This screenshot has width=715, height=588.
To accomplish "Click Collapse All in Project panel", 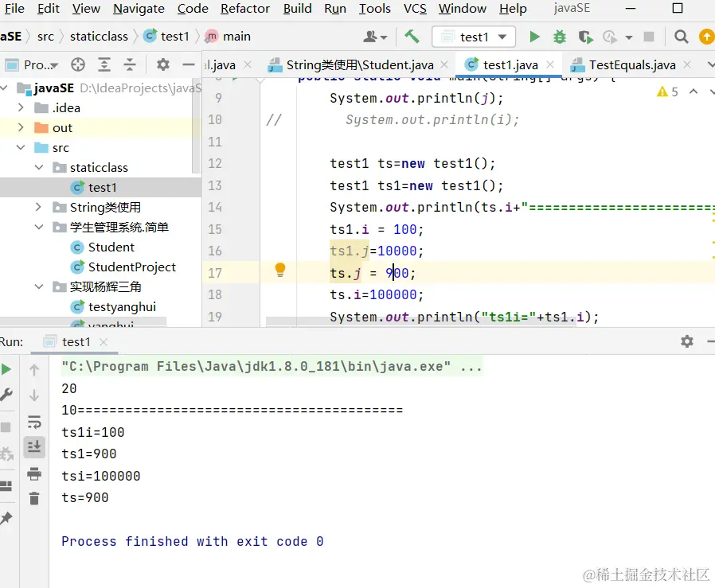I will pyautogui.click(x=130, y=64).
